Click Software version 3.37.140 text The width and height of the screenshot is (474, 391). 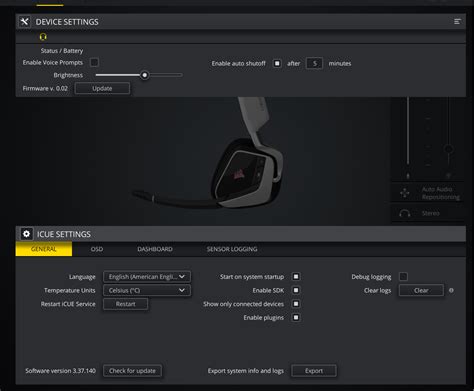coord(61,371)
